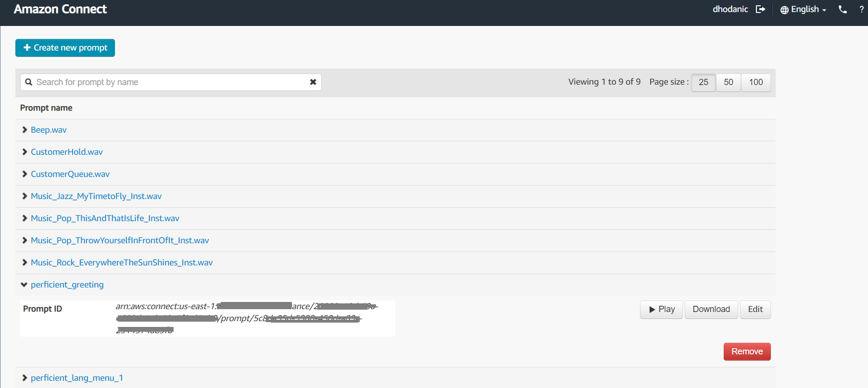Expand the Beep.wav row chevron
868x388 pixels.
coord(25,130)
